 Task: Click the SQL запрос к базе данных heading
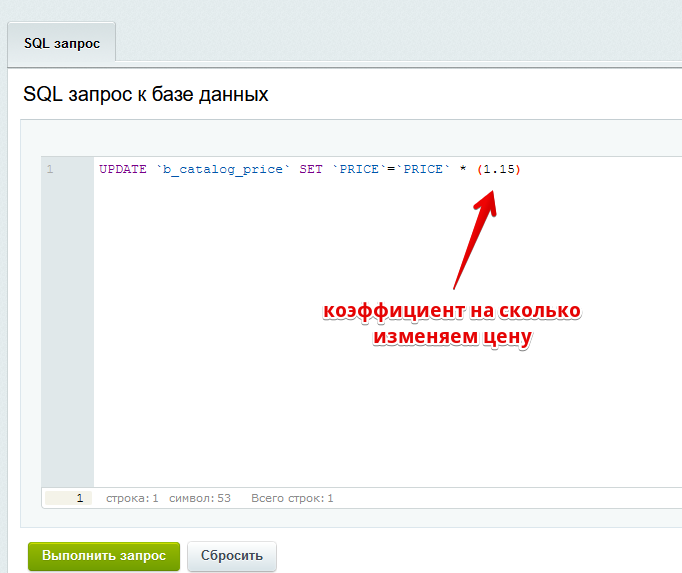click(146, 95)
